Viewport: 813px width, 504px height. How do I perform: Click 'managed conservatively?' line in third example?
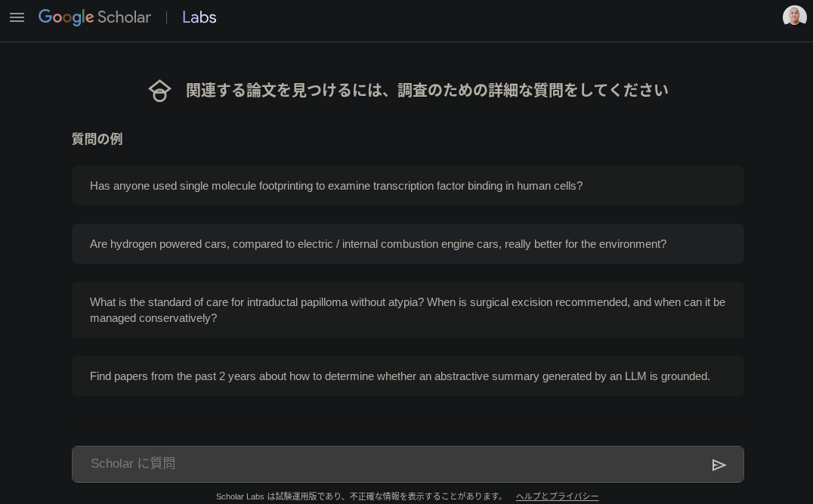pyautogui.click(x=153, y=318)
